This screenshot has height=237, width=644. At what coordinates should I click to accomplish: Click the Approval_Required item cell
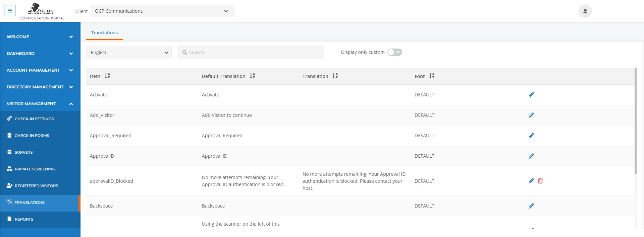click(x=110, y=136)
